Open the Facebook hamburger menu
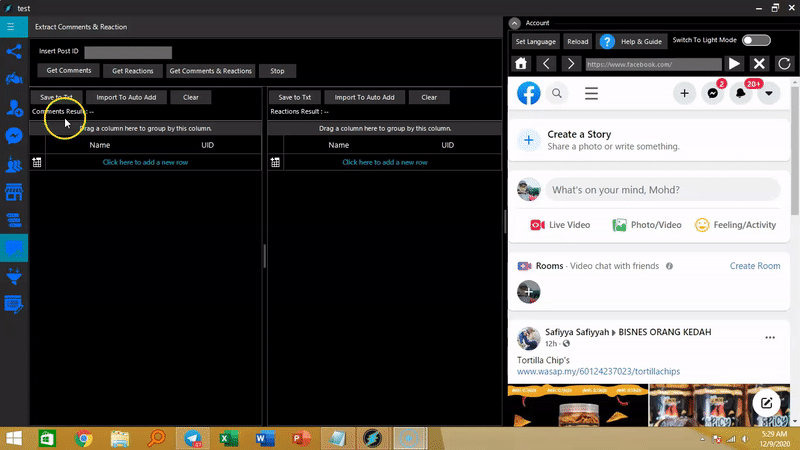 point(591,93)
